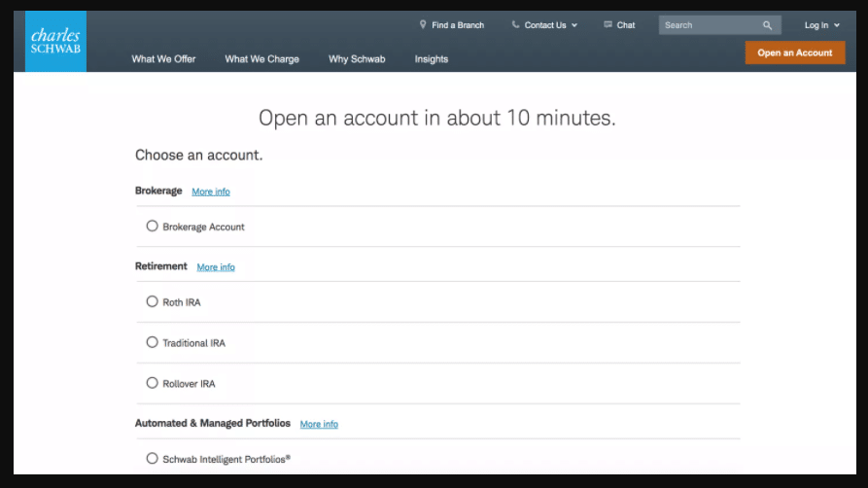Image resolution: width=868 pixels, height=488 pixels.
Task: Click the location pin icon beside Find a Branch
Action: (x=423, y=25)
